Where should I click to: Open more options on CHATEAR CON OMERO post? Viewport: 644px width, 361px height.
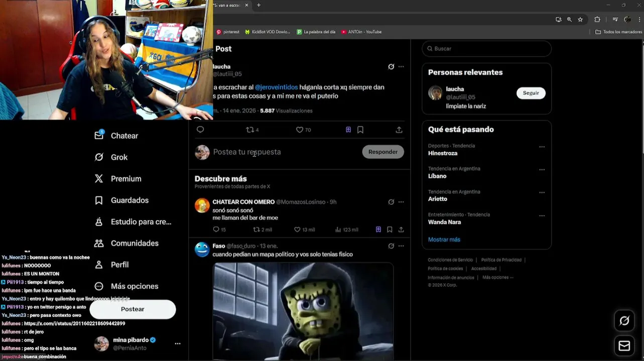[401, 202]
